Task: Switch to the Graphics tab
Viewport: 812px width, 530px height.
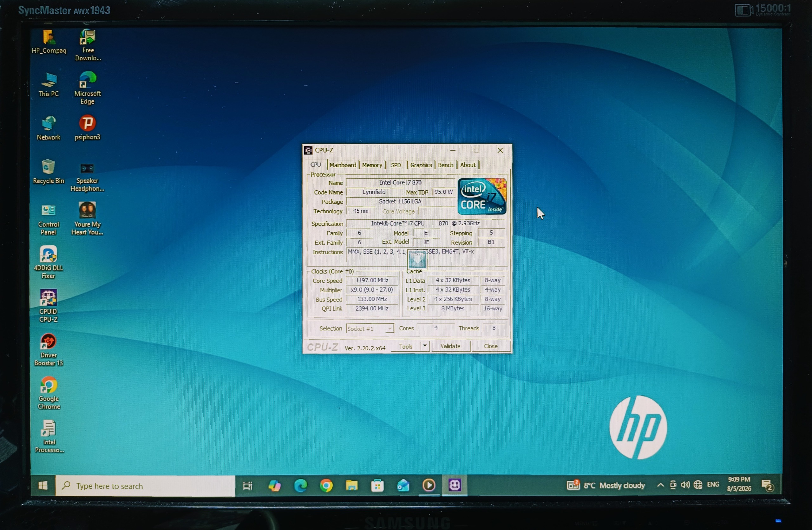Action: [x=421, y=165]
